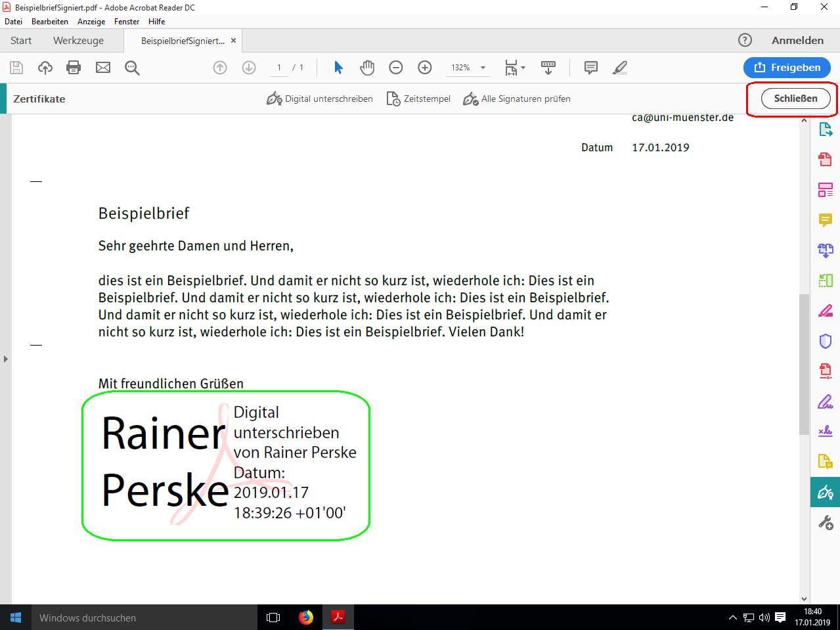Click the Save file floppy icon
Viewport: 840px width, 630px height.
click(16, 68)
